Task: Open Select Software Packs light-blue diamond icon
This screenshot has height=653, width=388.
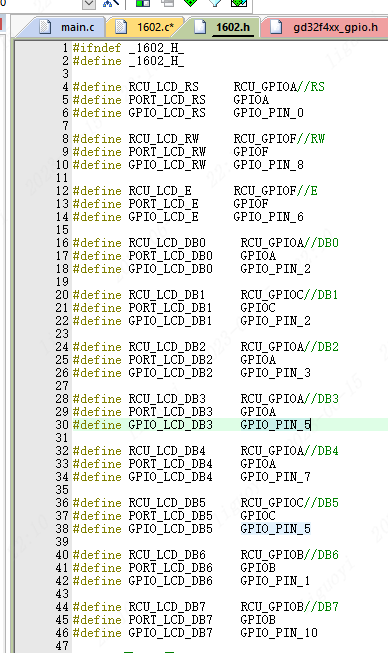Action: point(215,3)
